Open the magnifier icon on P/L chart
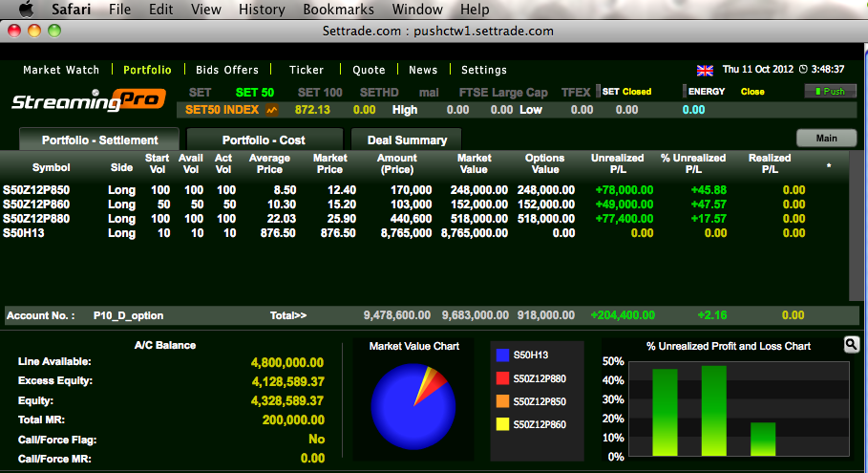This screenshot has height=473, width=868. 852,345
